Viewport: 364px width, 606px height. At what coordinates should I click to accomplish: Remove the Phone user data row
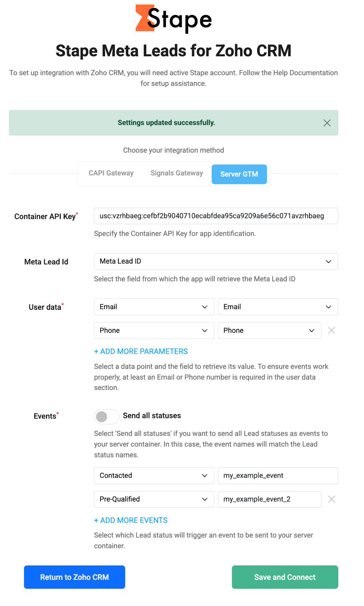click(x=331, y=330)
